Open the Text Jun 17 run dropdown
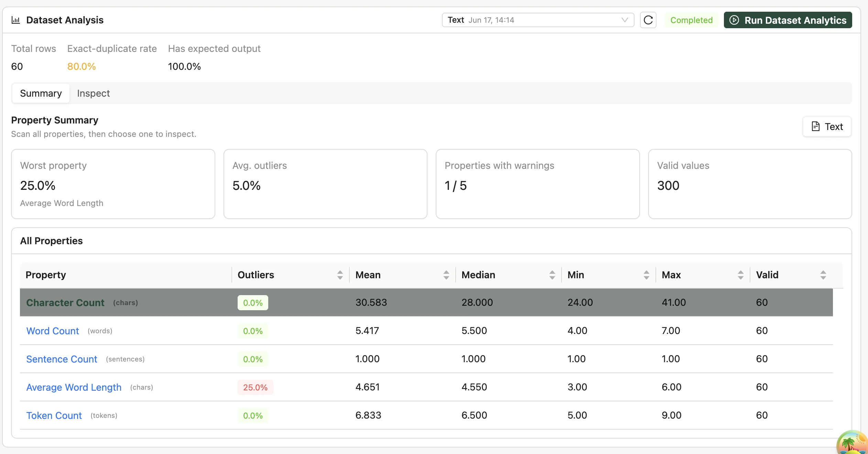 (538, 20)
